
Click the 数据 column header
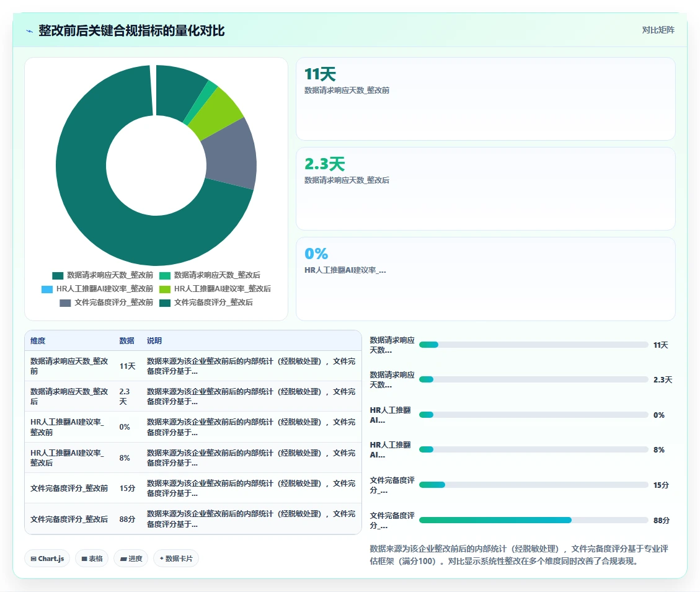126,341
